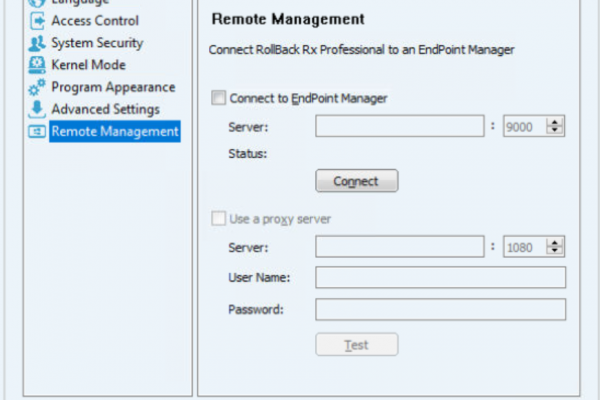This screenshot has height=400, width=600.
Task: Select the highlighted Remote Management entry
Action: tap(115, 132)
